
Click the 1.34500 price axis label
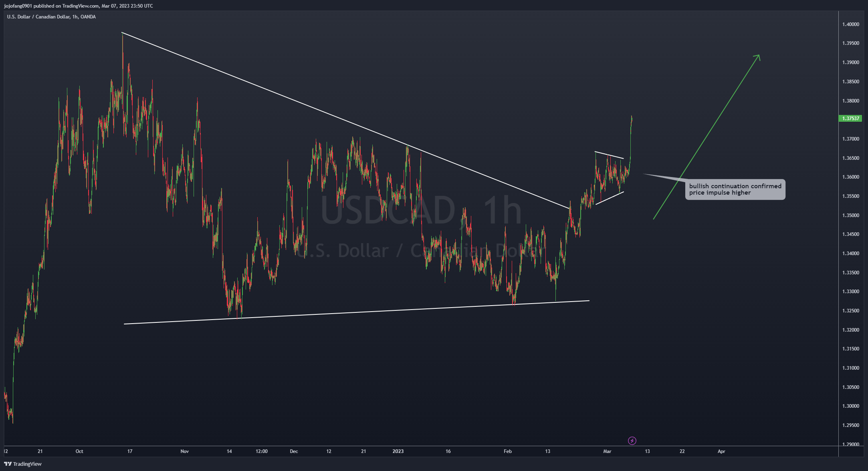(850, 234)
